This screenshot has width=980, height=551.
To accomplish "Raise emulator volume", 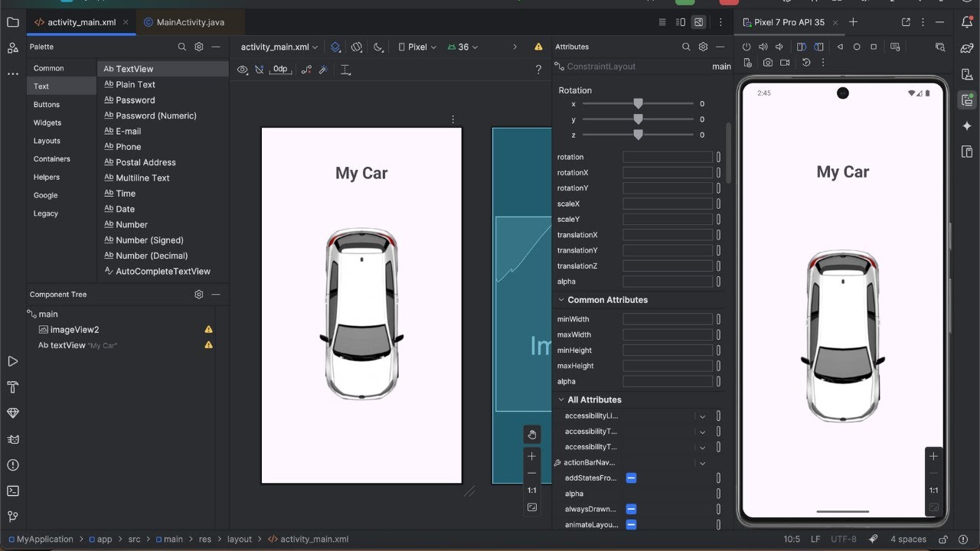I will click(x=763, y=47).
